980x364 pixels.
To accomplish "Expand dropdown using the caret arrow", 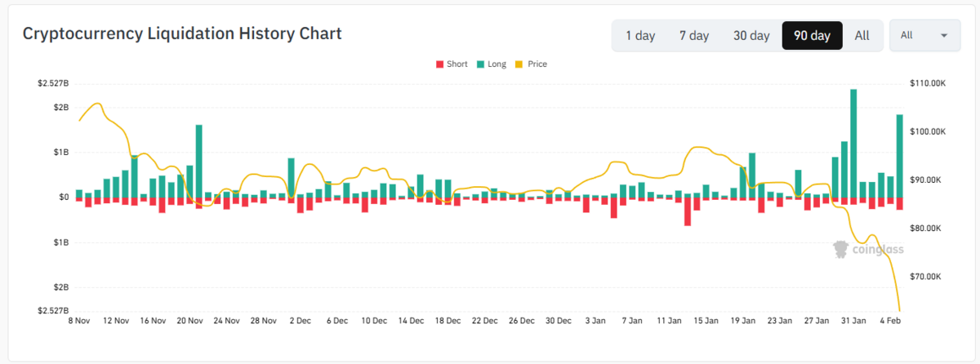I will [x=945, y=35].
